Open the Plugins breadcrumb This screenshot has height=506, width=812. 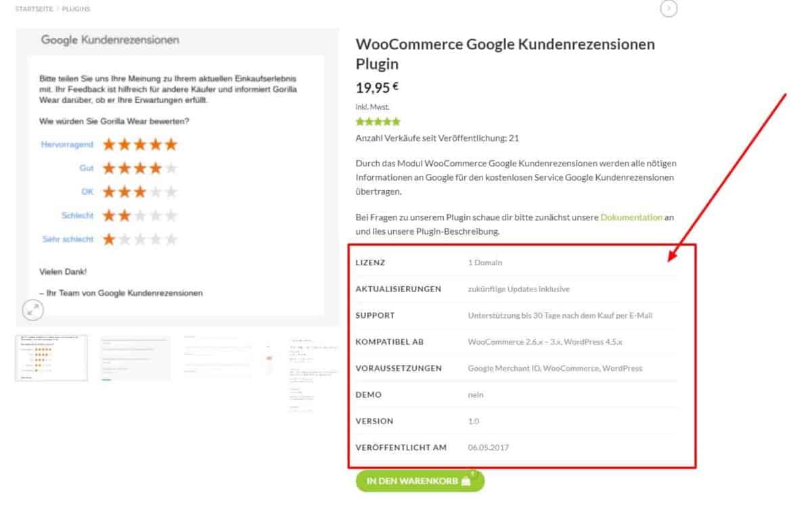point(76,9)
